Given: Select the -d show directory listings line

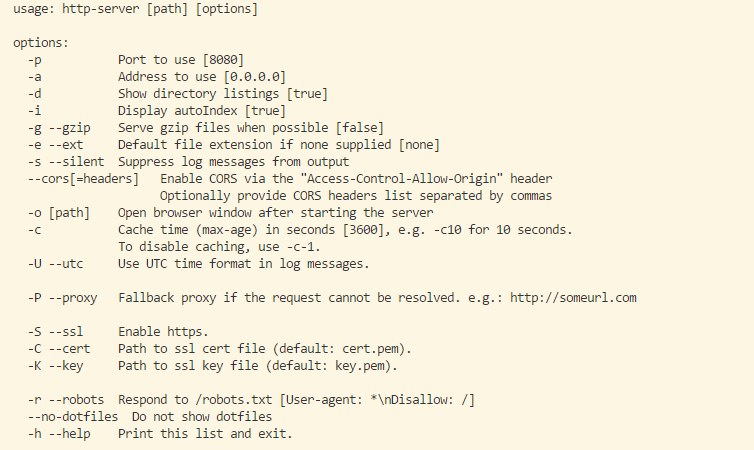Looking at the screenshot, I should pyautogui.click(x=177, y=94).
